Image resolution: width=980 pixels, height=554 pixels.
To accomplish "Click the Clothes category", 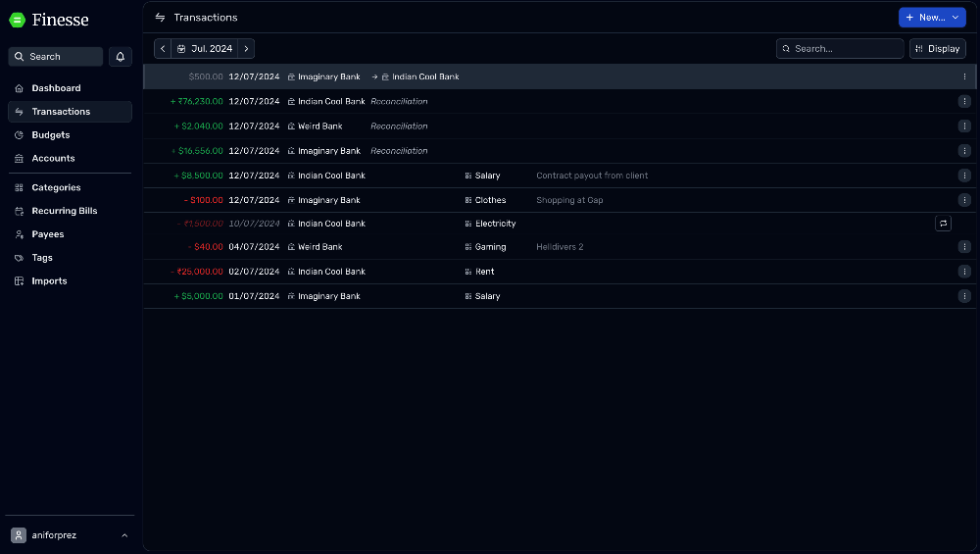I will [486, 200].
